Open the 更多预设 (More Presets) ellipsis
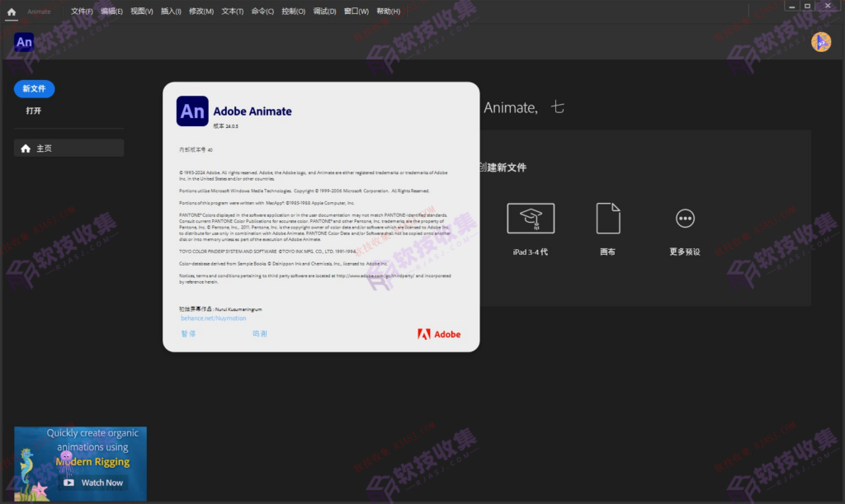 pyautogui.click(x=685, y=218)
